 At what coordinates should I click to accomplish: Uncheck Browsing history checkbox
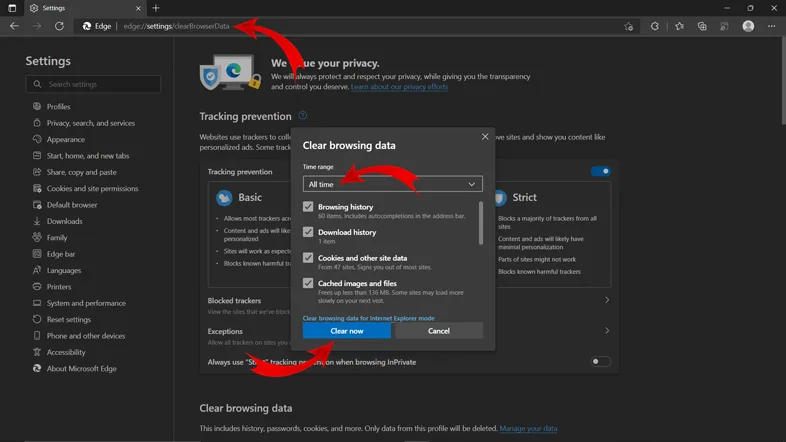(x=308, y=206)
